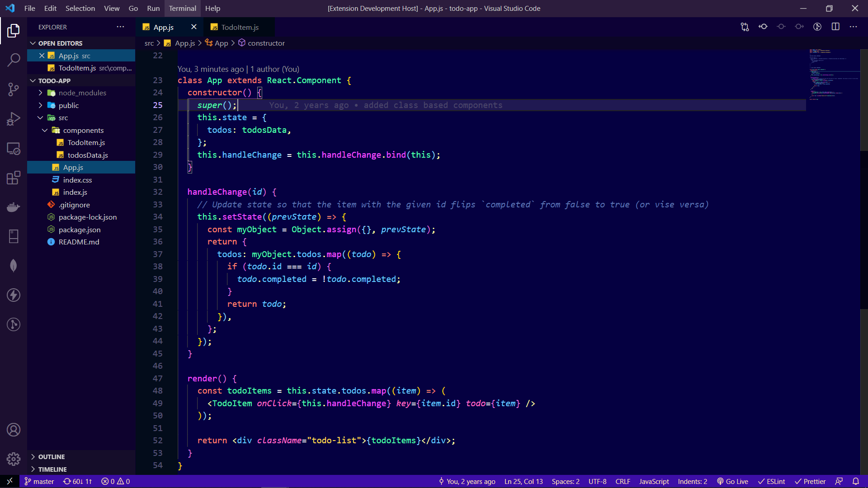Toggle Prettier formatter in status bar
The width and height of the screenshot is (868, 488).
pyautogui.click(x=810, y=481)
